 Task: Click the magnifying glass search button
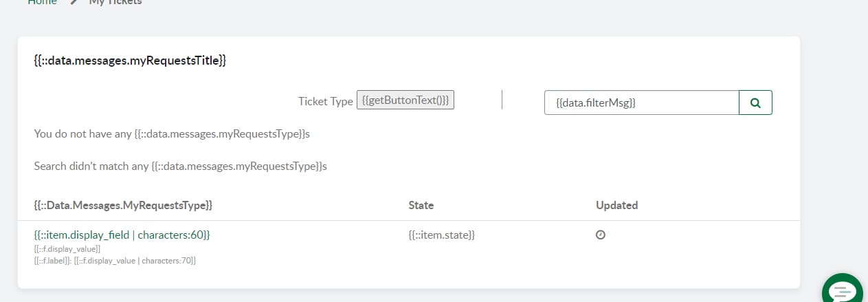click(755, 103)
